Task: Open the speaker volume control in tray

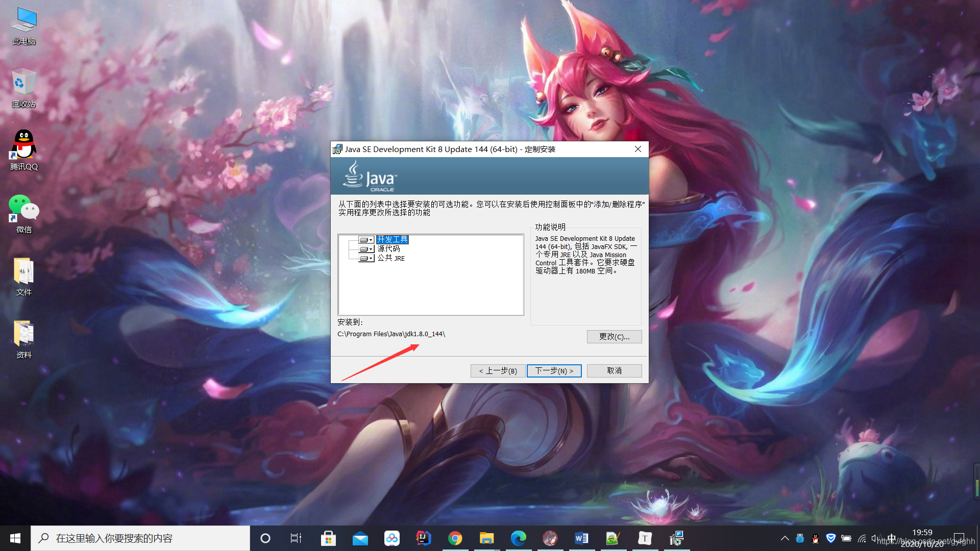Action: [x=875, y=537]
